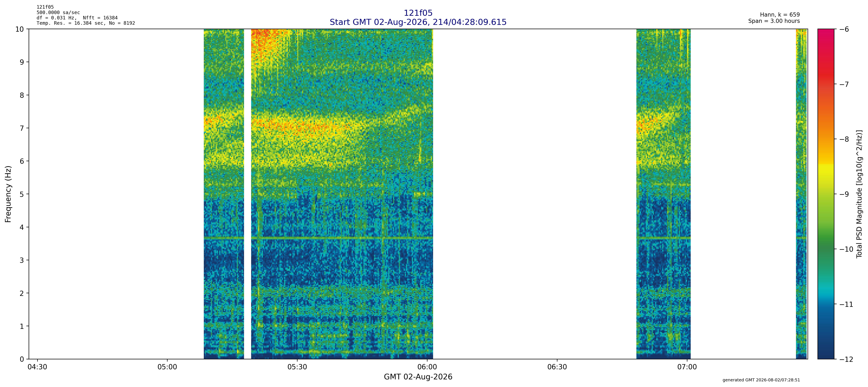The height and width of the screenshot is (387, 868).
Task: Click the generated GMT timestamp footer
Action: point(761,380)
